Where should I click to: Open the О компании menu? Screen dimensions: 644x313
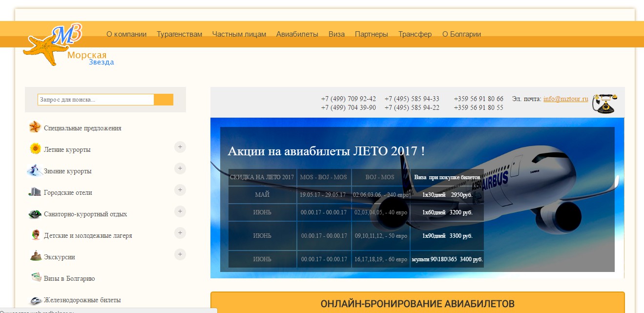(126, 34)
